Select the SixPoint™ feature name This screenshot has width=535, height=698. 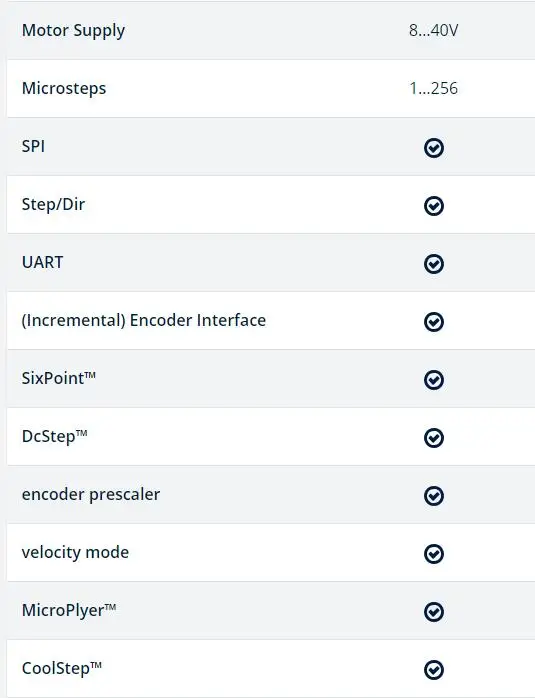pos(59,378)
